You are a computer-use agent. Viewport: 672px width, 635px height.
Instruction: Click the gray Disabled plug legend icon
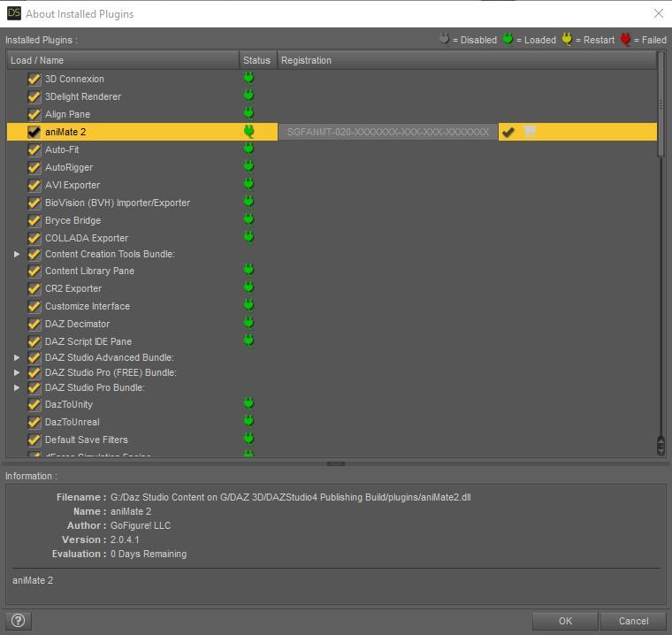pos(445,39)
